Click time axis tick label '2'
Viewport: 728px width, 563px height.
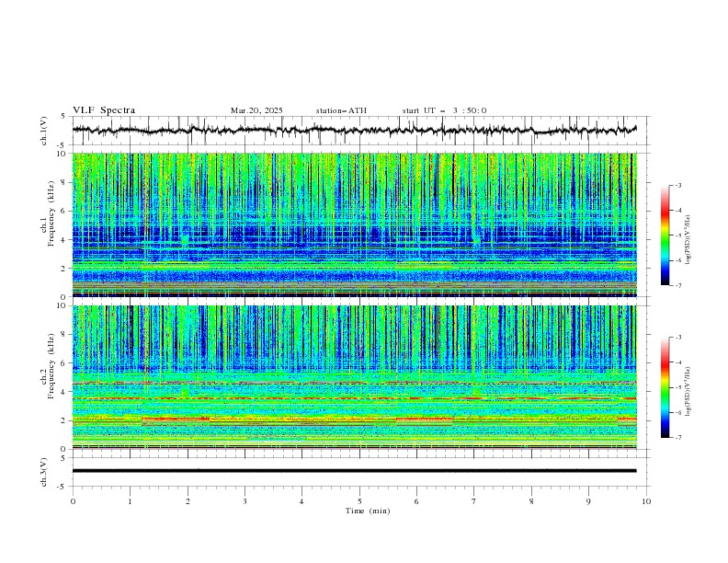[x=188, y=501]
